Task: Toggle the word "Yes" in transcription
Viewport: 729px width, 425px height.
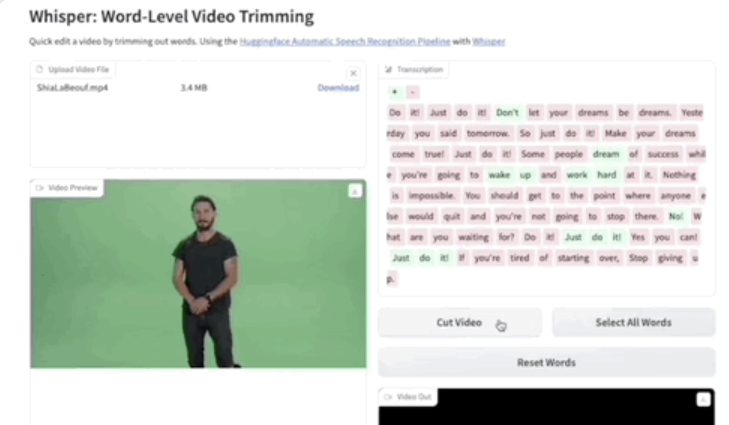Action: pyautogui.click(x=637, y=237)
